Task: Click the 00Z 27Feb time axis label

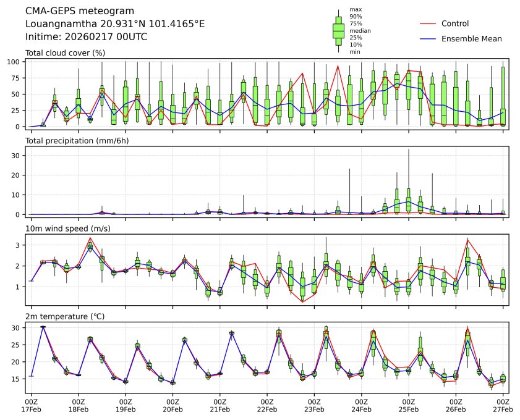Action: pos(503,405)
